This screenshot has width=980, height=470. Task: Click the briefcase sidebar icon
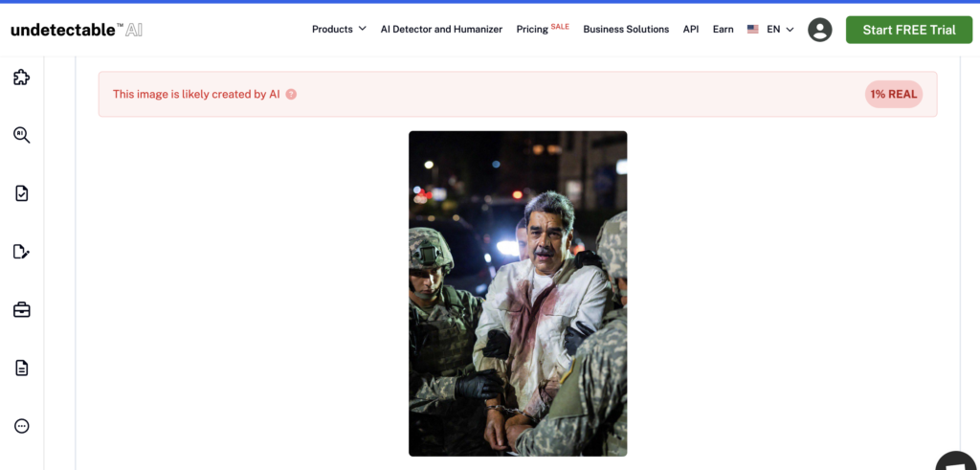pos(21,309)
